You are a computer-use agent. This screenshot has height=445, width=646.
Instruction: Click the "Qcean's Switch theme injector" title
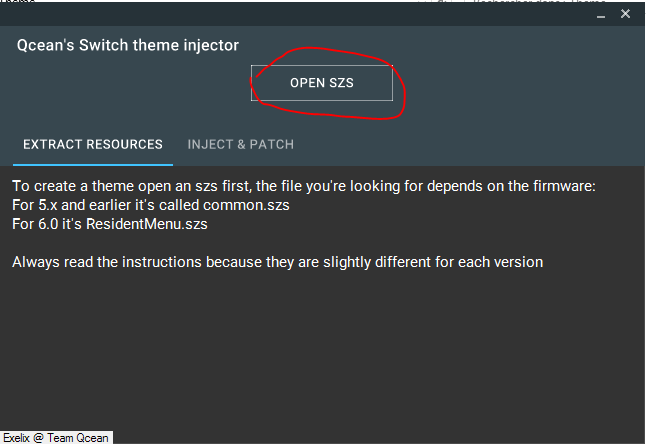click(128, 45)
